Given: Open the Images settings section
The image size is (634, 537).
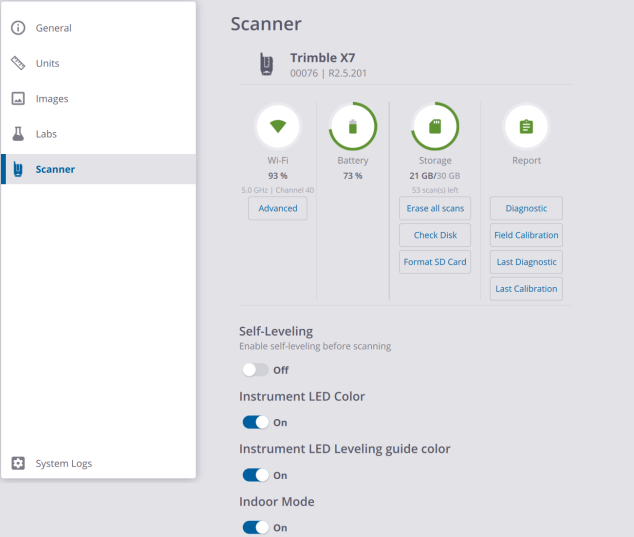Looking at the screenshot, I should click(52, 99).
